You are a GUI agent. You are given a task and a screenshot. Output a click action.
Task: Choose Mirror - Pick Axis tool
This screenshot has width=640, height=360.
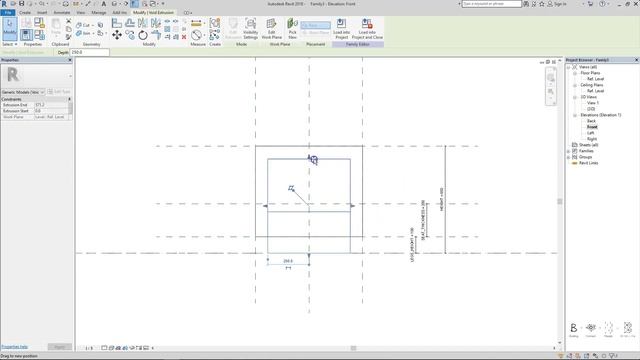[x=143, y=23]
